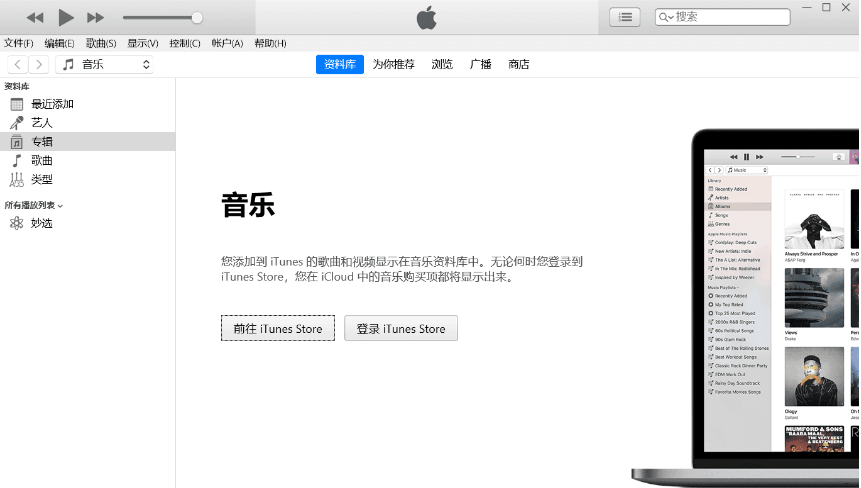
Task: Click the Apple logo in the header
Action: point(427,18)
